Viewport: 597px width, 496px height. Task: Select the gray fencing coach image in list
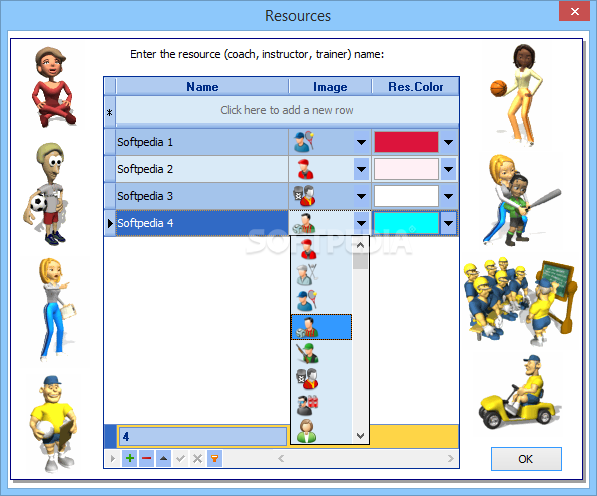click(x=307, y=274)
